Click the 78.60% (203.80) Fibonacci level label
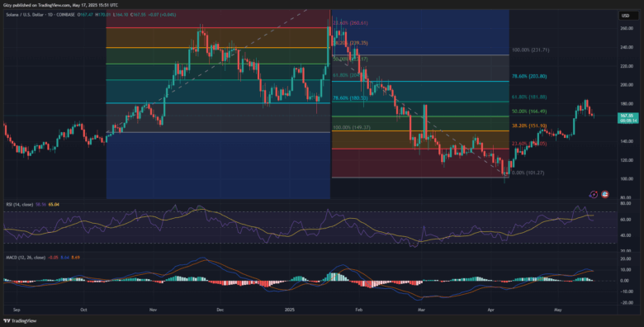644x327 pixels. point(530,77)
